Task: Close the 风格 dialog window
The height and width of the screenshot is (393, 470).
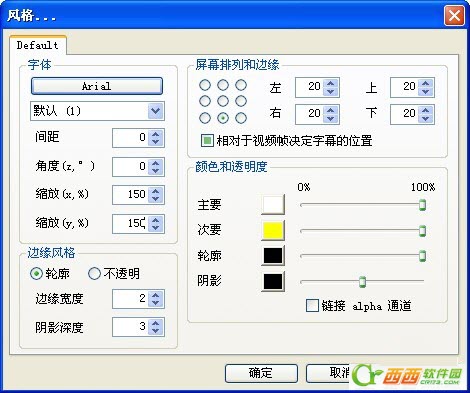Action: (x=454, y=15)
